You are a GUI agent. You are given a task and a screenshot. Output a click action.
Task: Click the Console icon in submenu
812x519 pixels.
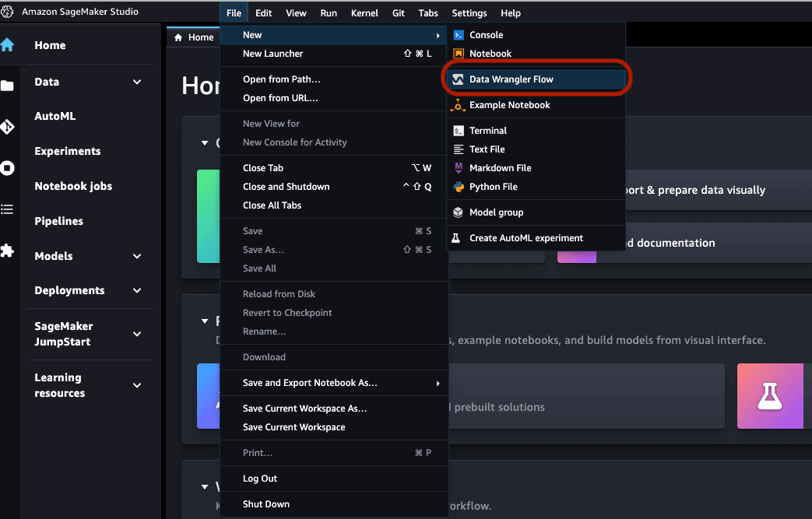(x=459, y=35)
